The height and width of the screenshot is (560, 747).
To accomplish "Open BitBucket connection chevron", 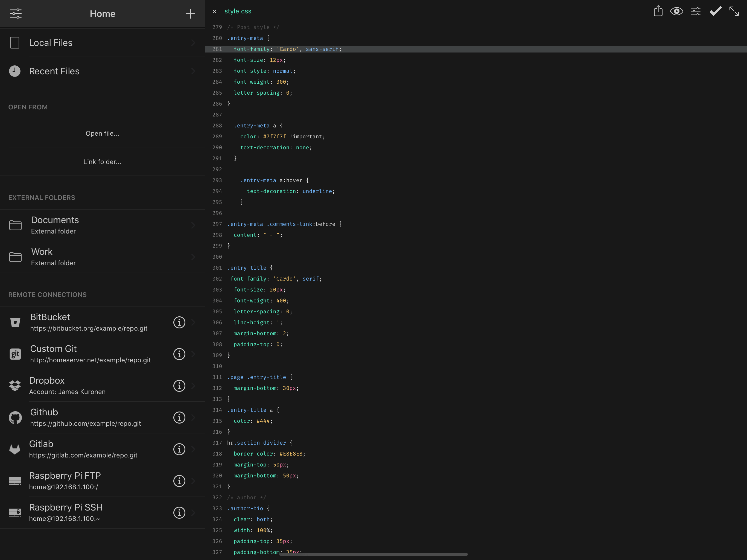I will (x=194, y=322).
